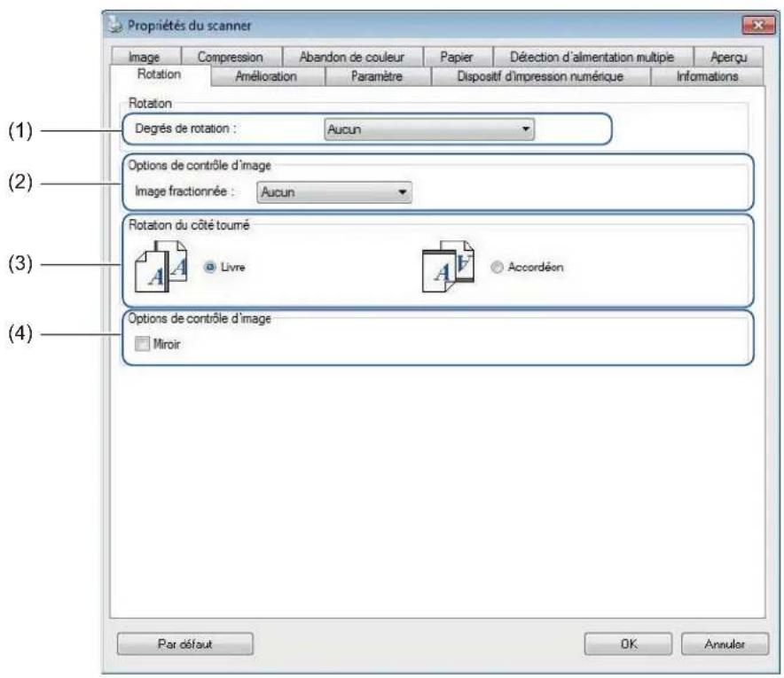Viewport: 784px width, 678px height.
Task: Click the scanner icon in title bar
Action: click(115, 24)
